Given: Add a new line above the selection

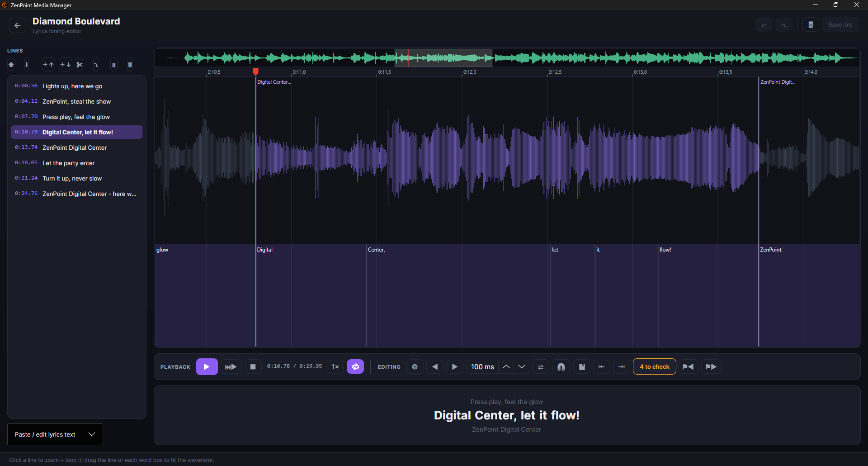Looking at the screenshot, I should coord(48,65).
